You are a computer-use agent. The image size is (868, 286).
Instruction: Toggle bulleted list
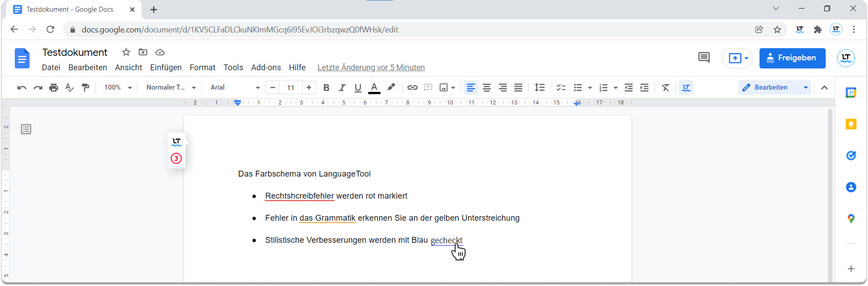tap(578, 87)
